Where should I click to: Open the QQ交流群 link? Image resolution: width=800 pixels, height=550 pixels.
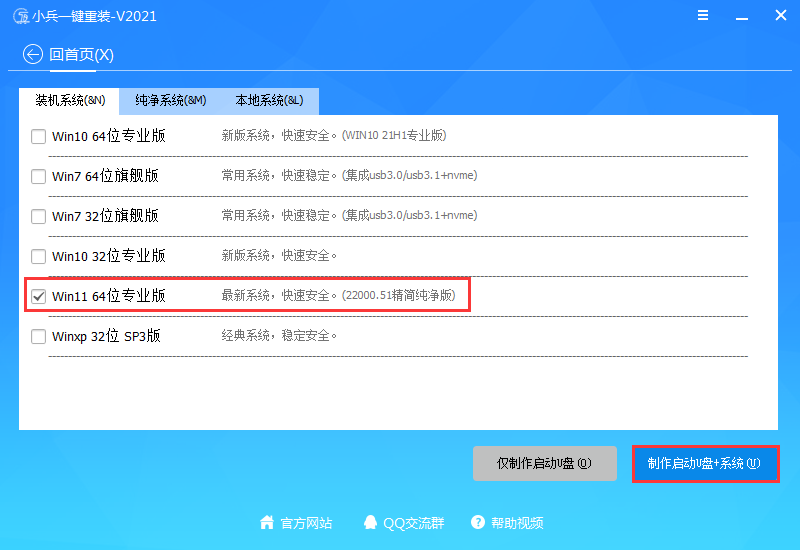point(414,523)
